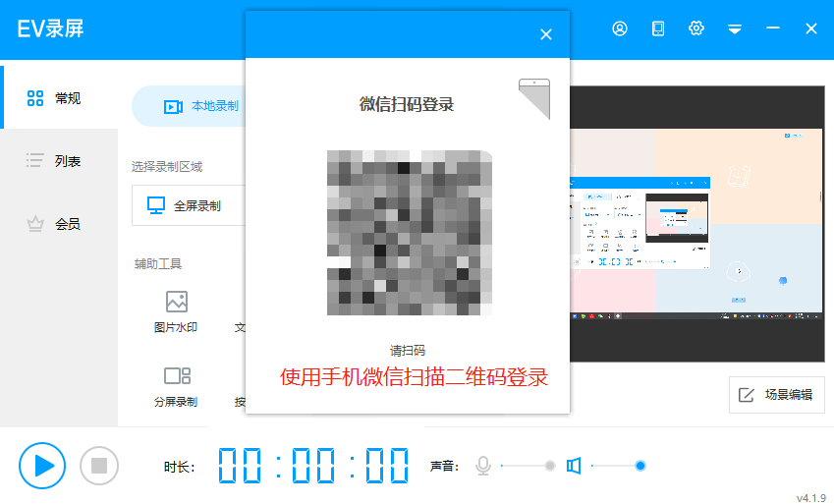The width and height of the screenshot is (834, 504).
Task: Stop recording with the stop button
Action: [x=99, y=466]
